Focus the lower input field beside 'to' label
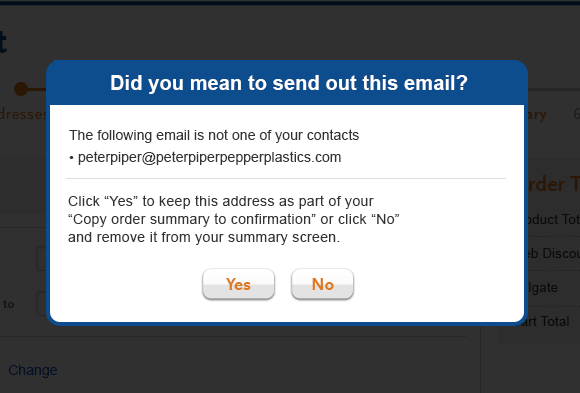Screen dimensions: 580x393 tap(41, 303)
